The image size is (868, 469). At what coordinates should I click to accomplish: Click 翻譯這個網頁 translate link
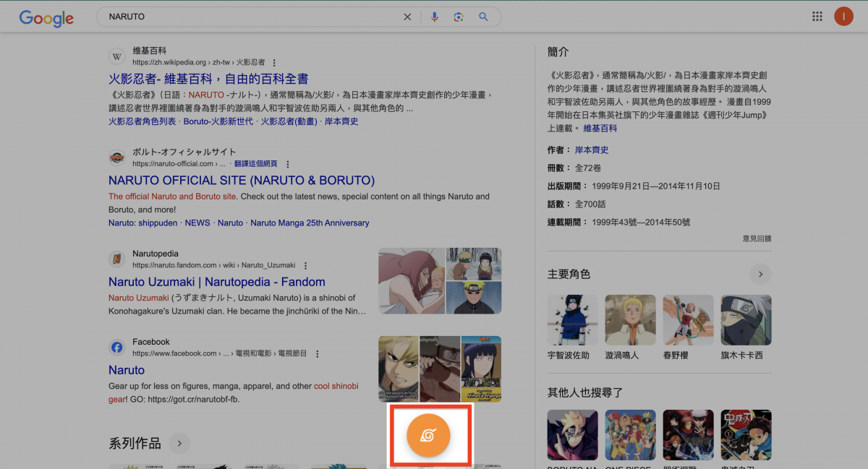pyautogui.click(x=255, y=164)
